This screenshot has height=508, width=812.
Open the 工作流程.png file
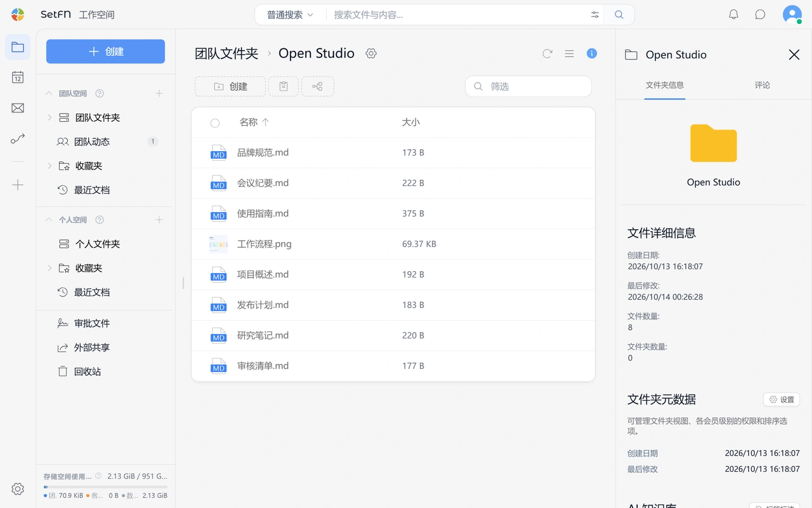265,244
